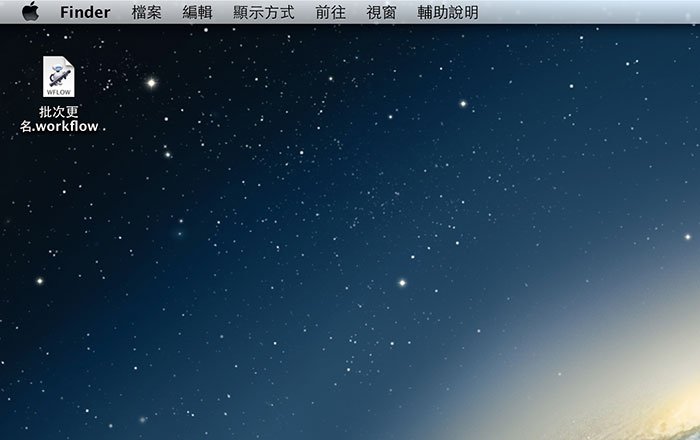700x440 pixels.
Task: Open the 視窗 menu
Action: tap(381, 12)
